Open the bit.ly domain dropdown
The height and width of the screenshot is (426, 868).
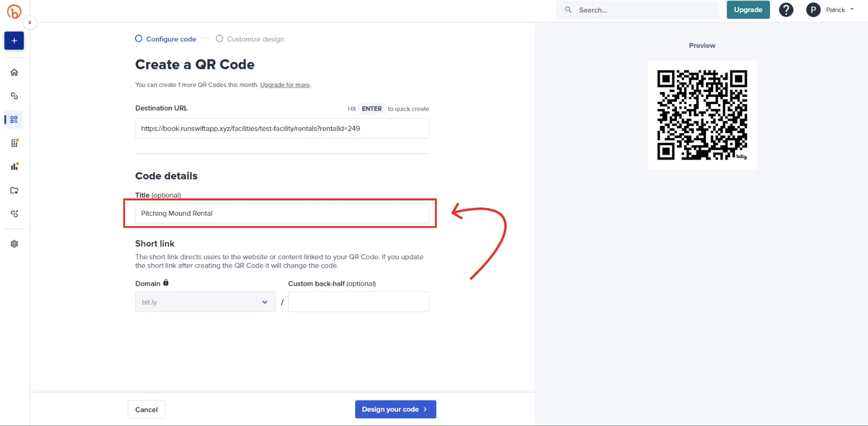[x=205, y=302]
